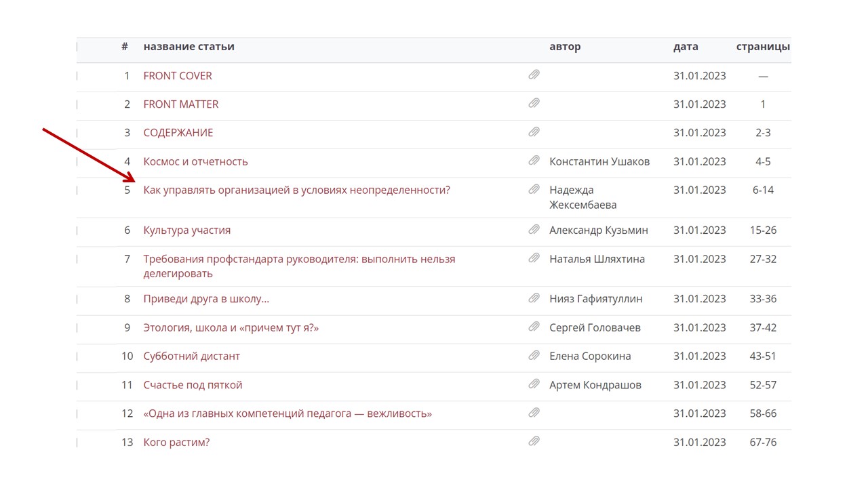Open the attachment icon for FRONT MATTER
This screenshot has height=488, width=868.
click(x=534, y=104)
